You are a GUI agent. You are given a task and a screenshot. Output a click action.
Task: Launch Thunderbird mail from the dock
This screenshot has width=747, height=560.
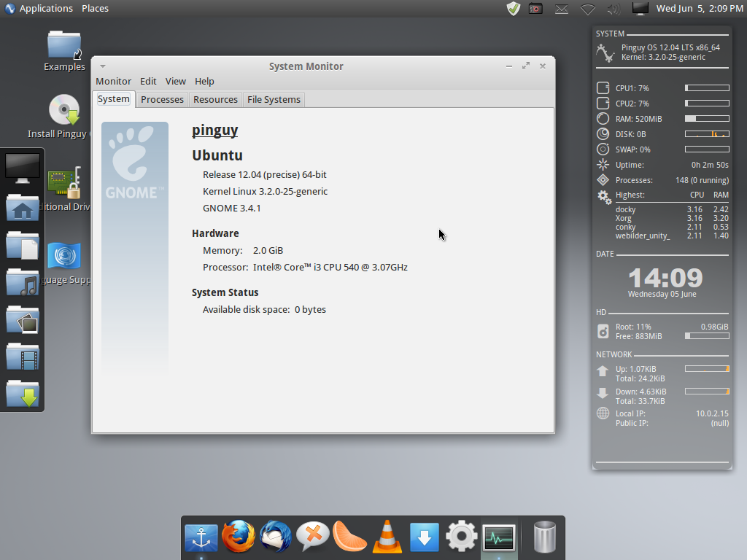(275, 537)
